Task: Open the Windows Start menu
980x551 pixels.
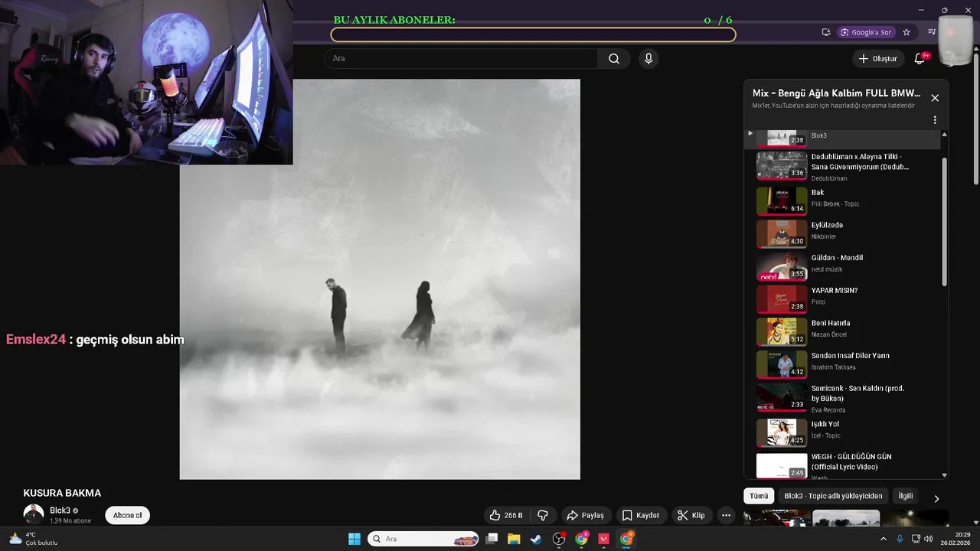Action: click(x=354, y=539)
